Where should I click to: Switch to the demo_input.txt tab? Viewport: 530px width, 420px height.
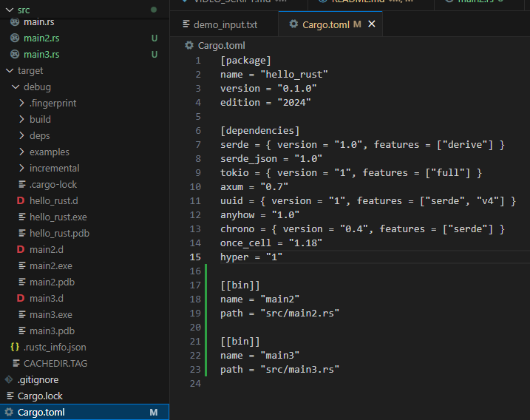(225, 24)
